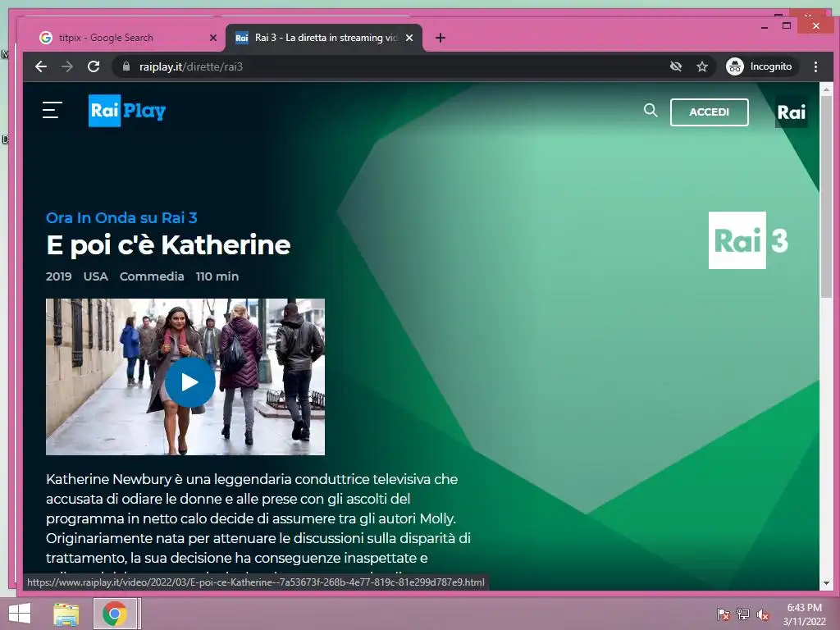Open the Windows Start menu
This screenshot has height=630, width=840.
[x=20, y=614]
